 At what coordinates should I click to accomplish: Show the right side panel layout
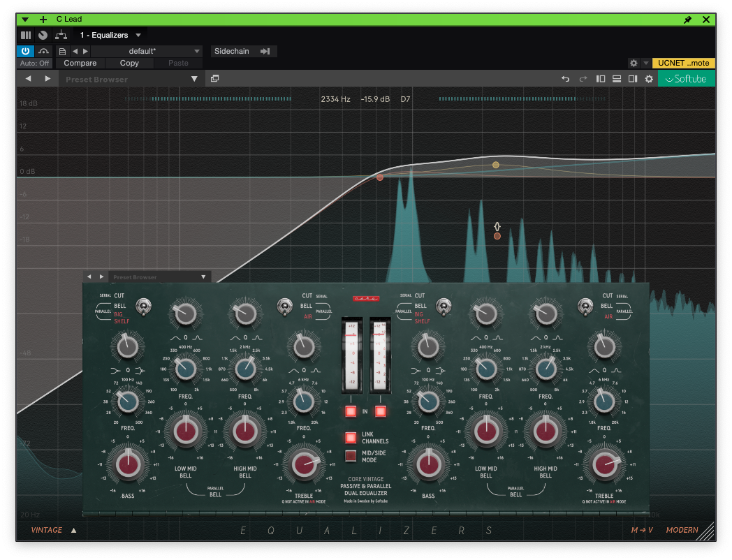(633, 79)
